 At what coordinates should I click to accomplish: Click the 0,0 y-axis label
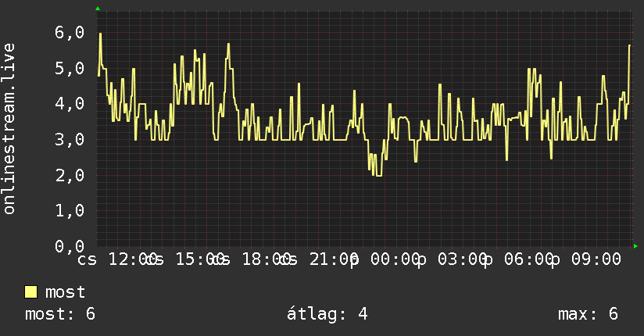click(x=70, y=246)
